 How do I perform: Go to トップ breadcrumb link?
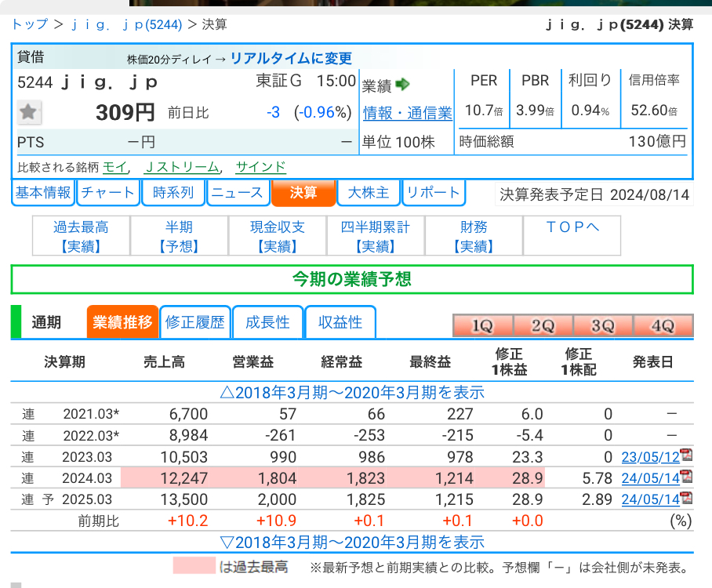[30, 24]
